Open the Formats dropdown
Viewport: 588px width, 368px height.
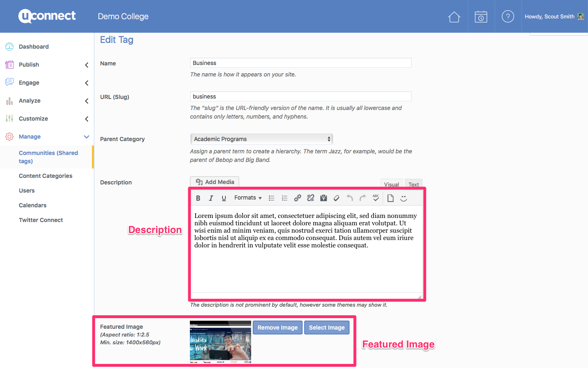coord(248,198)
